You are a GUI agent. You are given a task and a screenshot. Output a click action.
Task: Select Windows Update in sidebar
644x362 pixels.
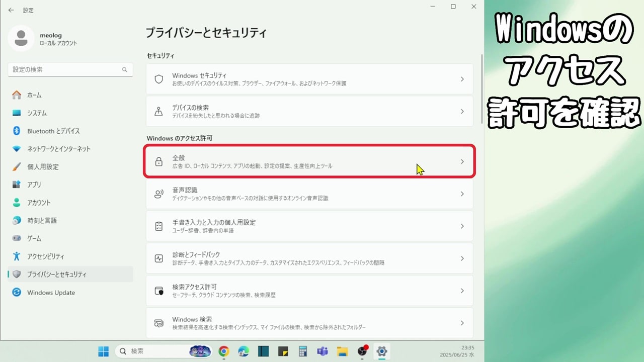click(x=70, y=292)
